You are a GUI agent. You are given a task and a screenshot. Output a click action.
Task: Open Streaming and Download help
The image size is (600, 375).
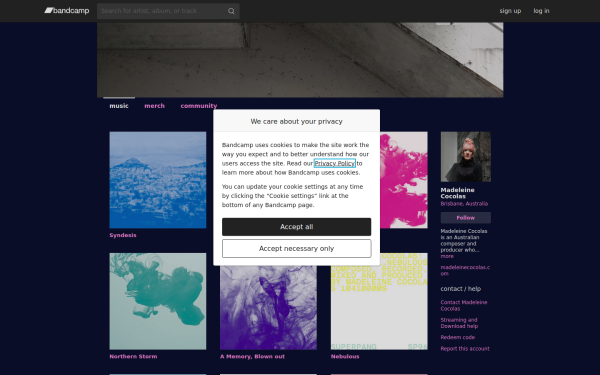pos(459,323)
